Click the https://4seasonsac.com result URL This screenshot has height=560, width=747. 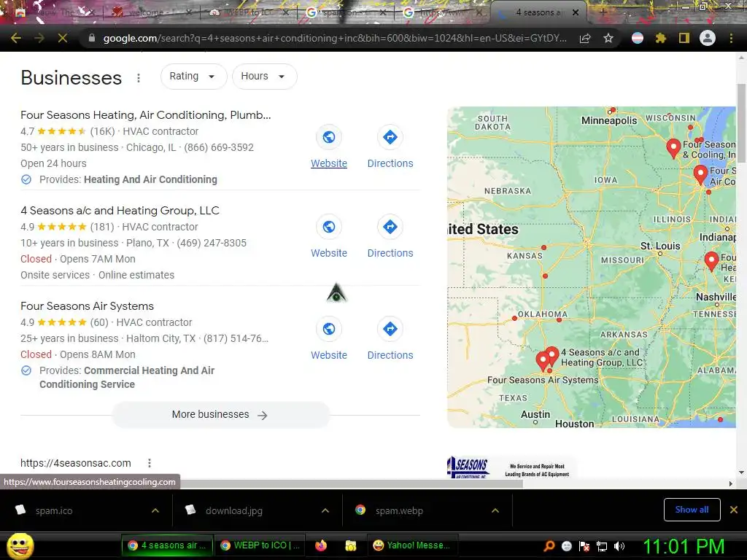76,463
